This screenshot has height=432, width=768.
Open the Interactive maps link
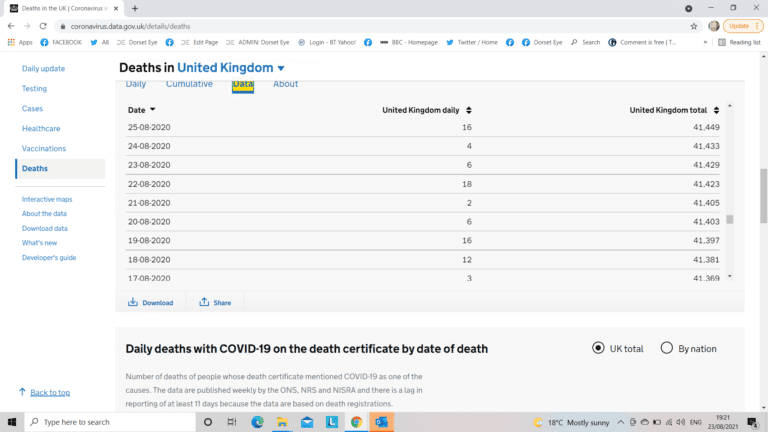click(47, 199)
